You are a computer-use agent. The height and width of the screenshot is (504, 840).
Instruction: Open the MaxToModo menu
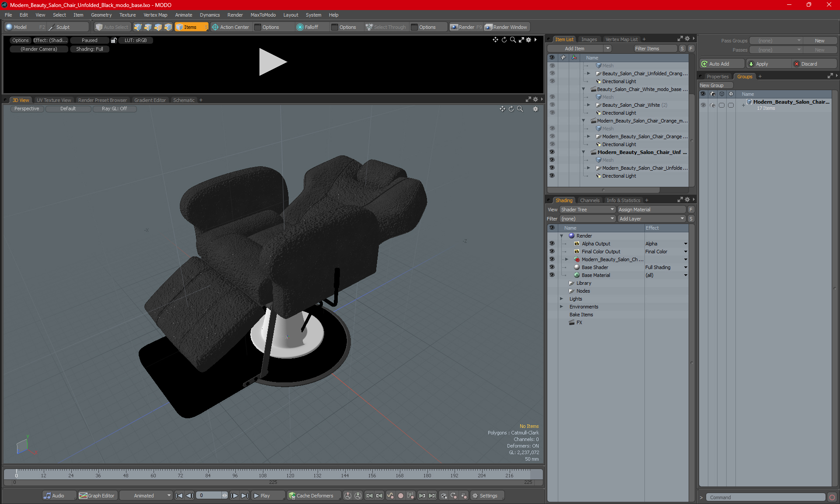click(263, 15)
